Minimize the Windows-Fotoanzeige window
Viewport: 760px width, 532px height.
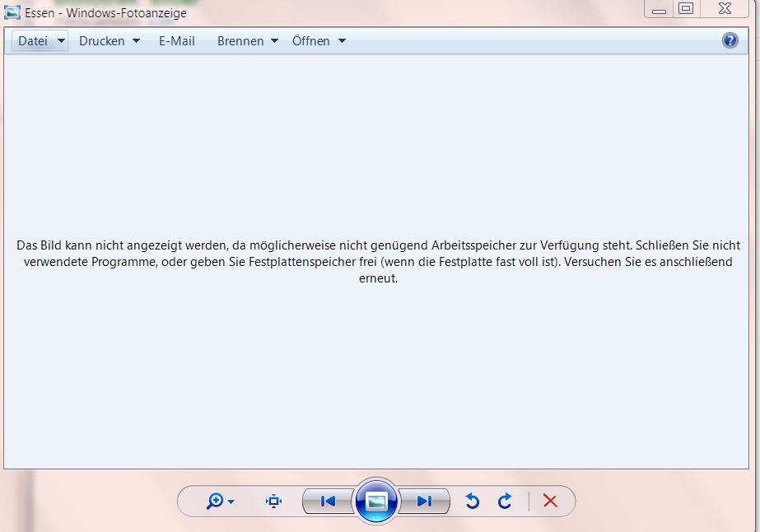pos(659,9)
